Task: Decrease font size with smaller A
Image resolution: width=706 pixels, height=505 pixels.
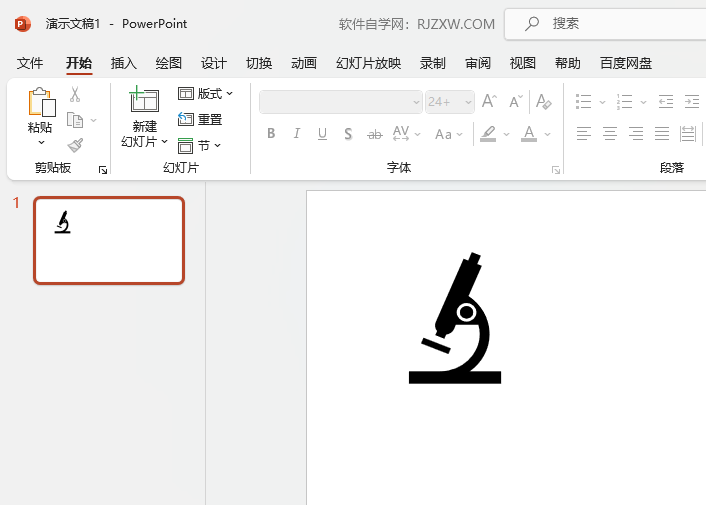Action: pyautogui.click(x=516, y=102)
